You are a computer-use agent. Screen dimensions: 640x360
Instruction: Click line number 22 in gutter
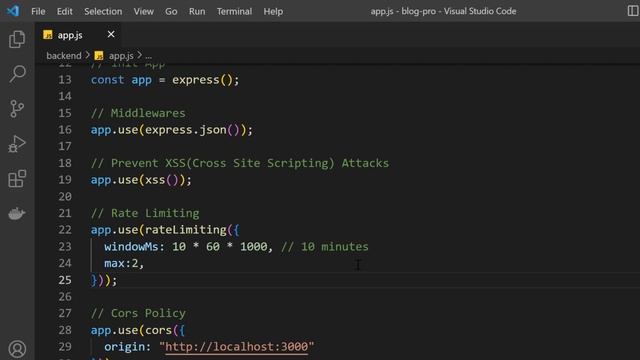tap(64, 230)
